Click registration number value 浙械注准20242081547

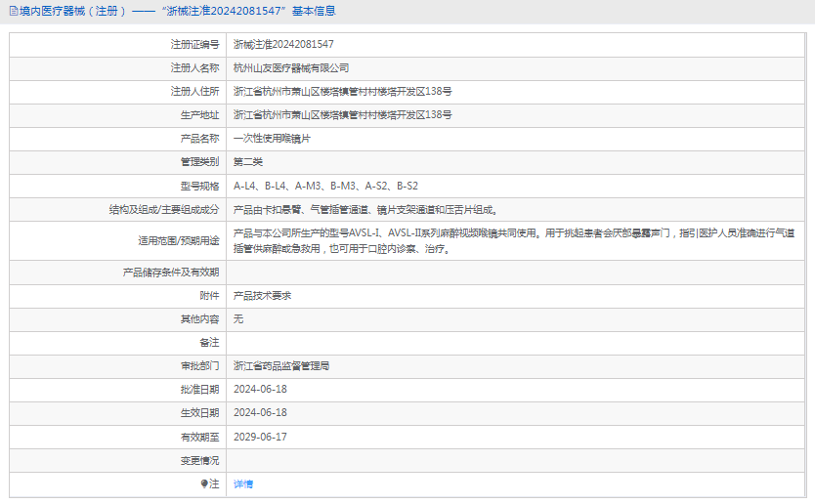pos(283,45)
